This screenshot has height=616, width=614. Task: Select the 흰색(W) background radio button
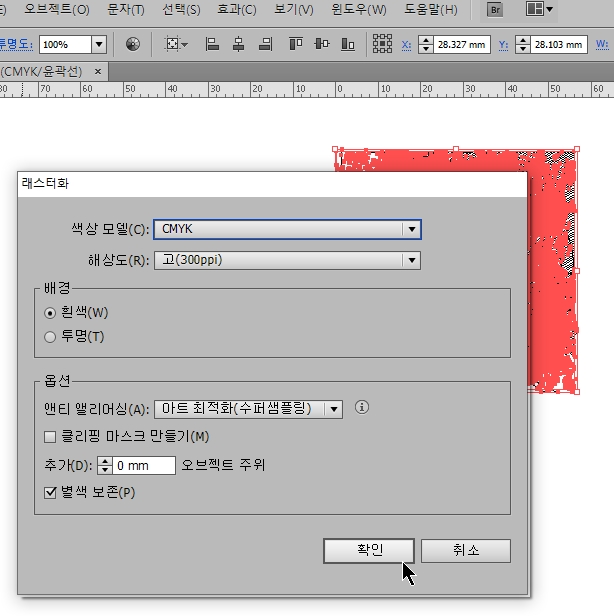pyautogui.click(x=50, y=313)
